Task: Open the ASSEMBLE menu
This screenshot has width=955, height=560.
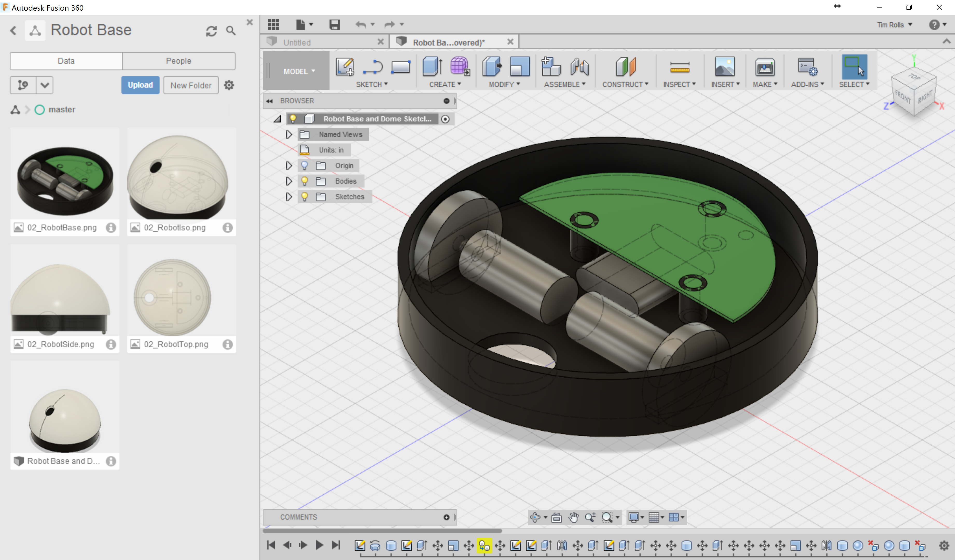Action: [x=565, y=85]
